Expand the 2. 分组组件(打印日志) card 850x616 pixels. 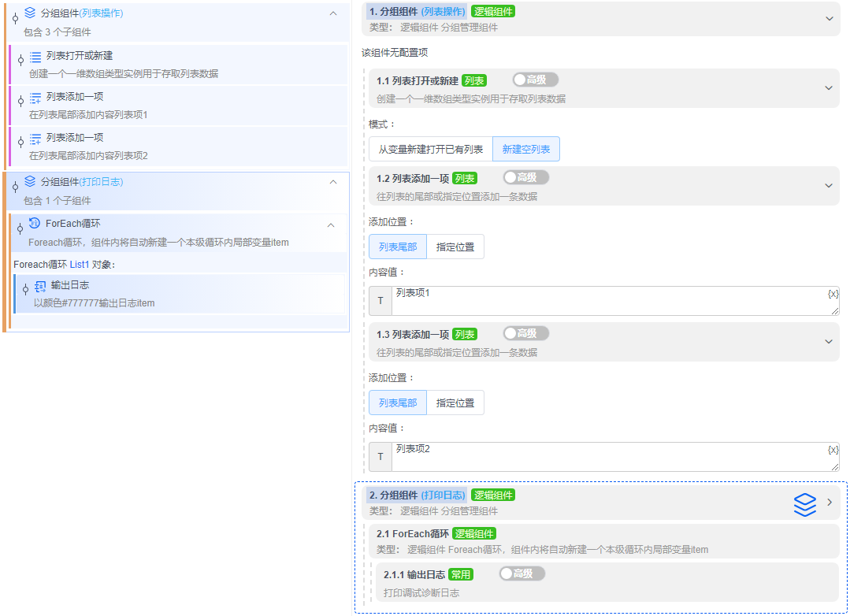(828, 503)
